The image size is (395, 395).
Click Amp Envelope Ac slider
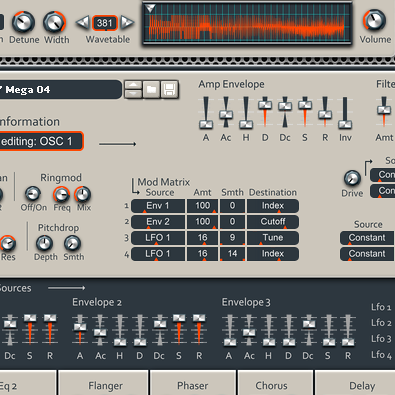tap(226, 113)
